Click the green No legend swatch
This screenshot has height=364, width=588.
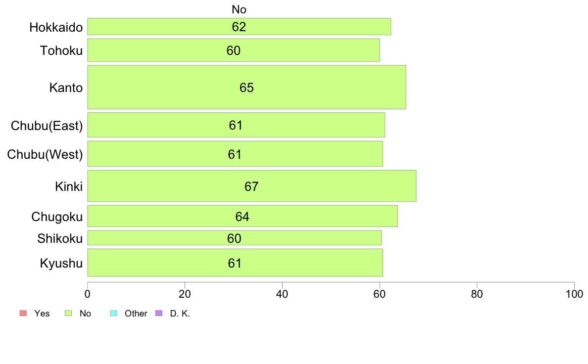tap(68, 314)
